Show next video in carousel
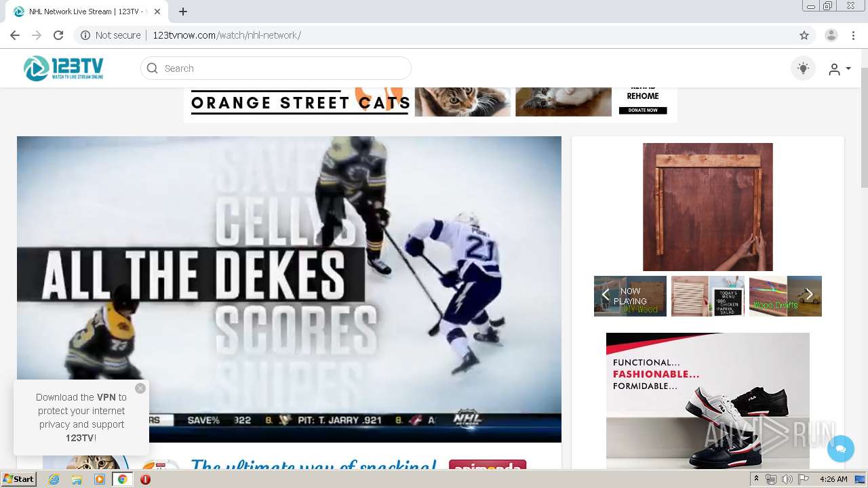This screenshot has height=488, width=868. 809,295
